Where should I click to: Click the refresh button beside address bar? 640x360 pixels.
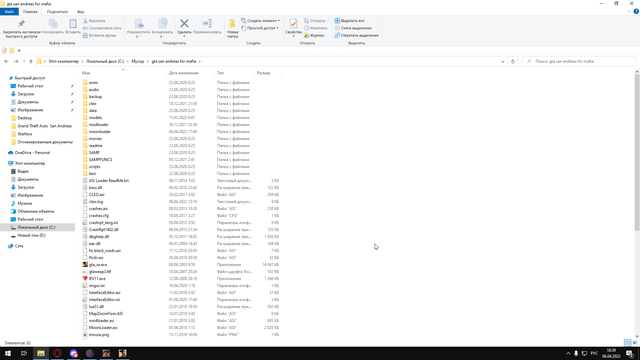(513, 61)
